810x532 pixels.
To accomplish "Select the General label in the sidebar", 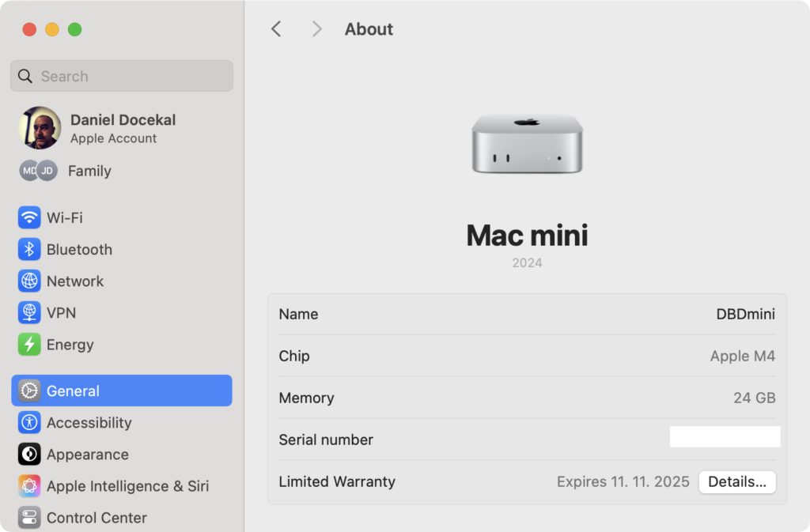I will coord(73,391).
